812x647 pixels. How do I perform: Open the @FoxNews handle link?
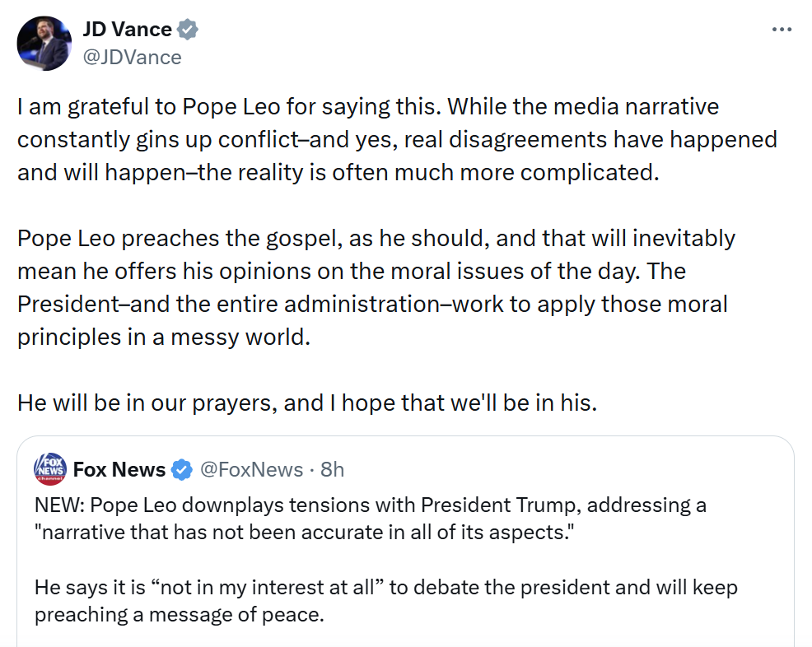click(251, 469)
